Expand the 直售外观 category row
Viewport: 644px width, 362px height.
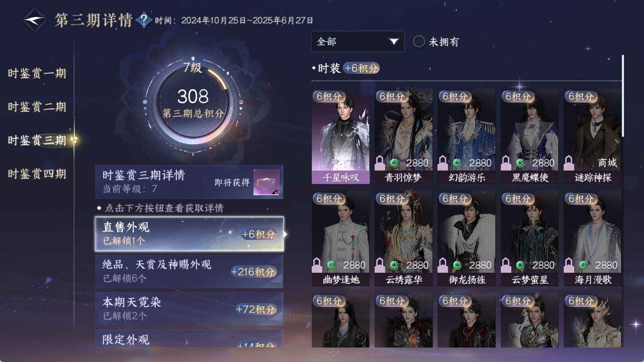[190, 234]
